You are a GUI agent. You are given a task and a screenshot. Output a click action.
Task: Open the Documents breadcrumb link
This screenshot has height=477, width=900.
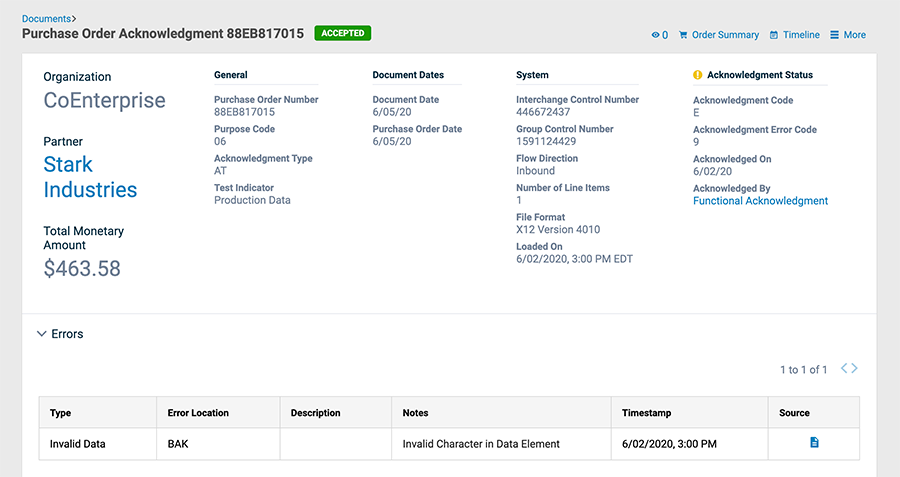(x=46, y=19)
